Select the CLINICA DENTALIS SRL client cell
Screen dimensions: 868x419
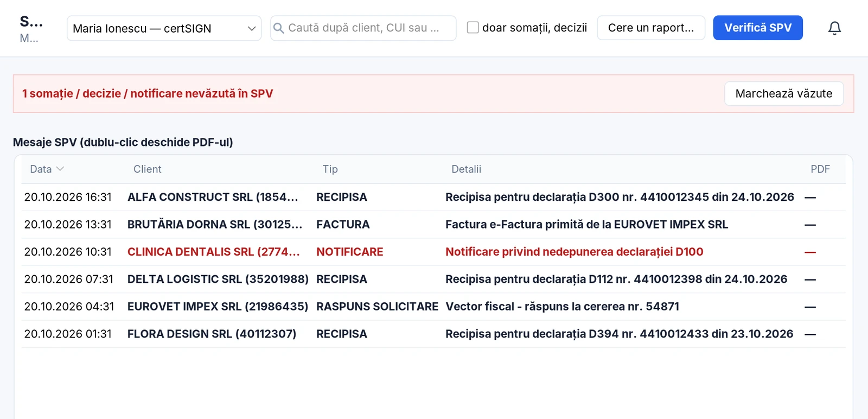(214, 252)
